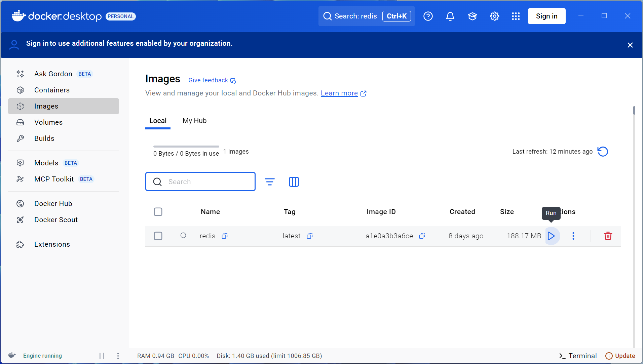
Task: Click the Image ID column header
Action: [381, 212]
